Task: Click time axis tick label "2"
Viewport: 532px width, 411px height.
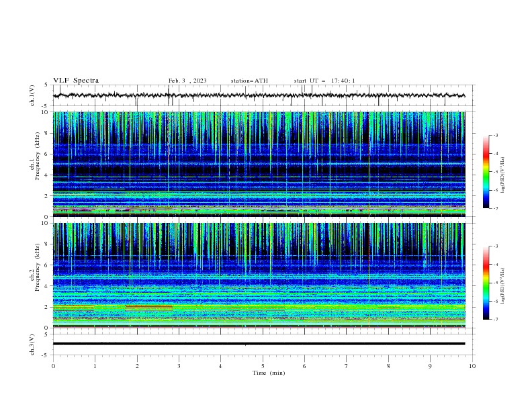Action: pyautogui.click(x=137, y=366)
